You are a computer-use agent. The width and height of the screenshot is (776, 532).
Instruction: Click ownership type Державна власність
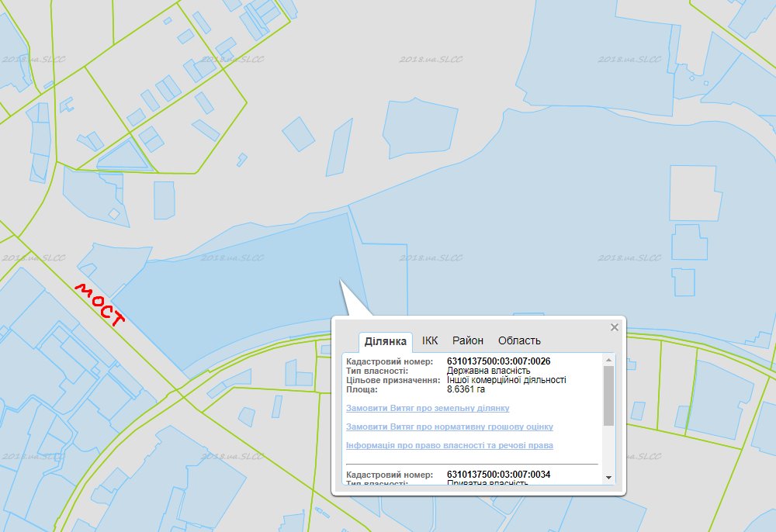point(488,371)
